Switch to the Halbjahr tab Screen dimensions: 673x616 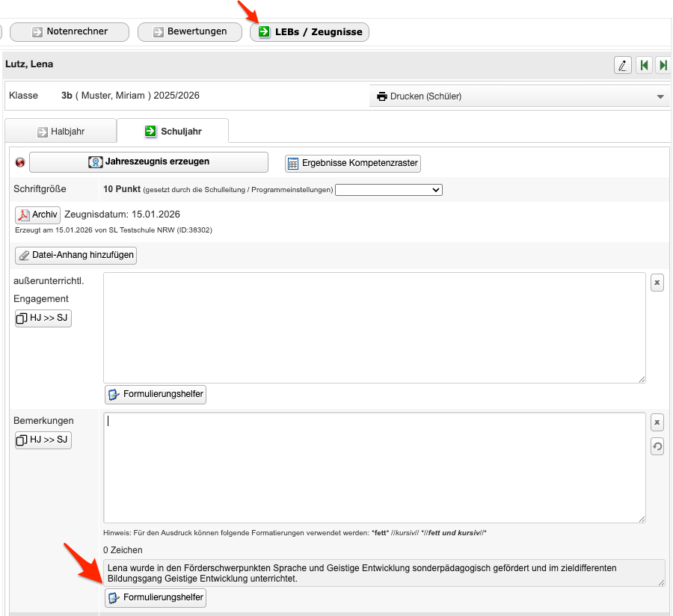pyautogui.click(x=61, y=132)
